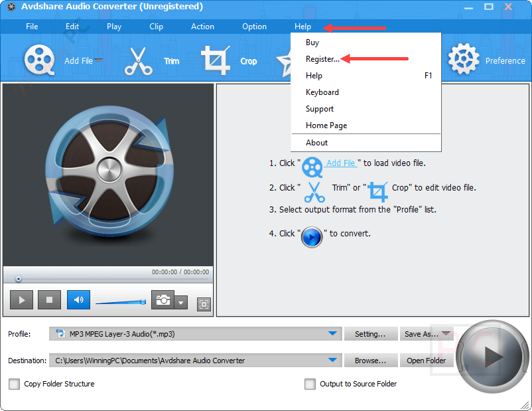Viewport: 532px width, 411px height.
Task: Click the Browse... button
Action: (x=371, y=361)
